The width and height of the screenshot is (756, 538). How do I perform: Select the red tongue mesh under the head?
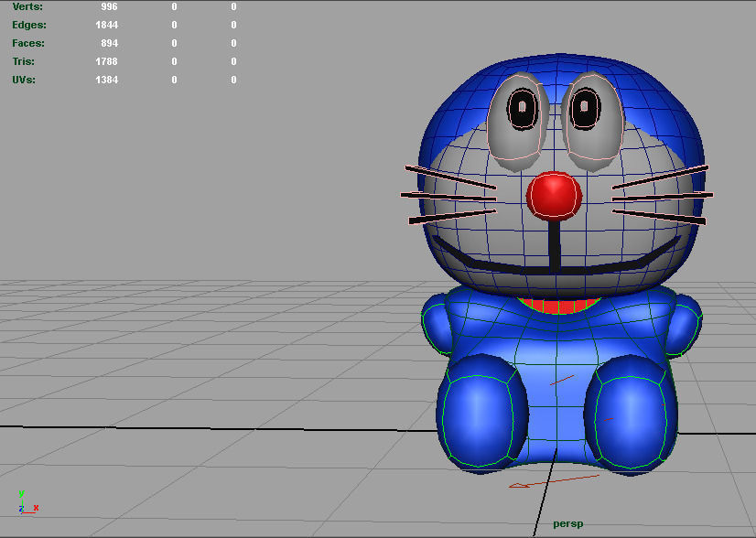(559, 306)
